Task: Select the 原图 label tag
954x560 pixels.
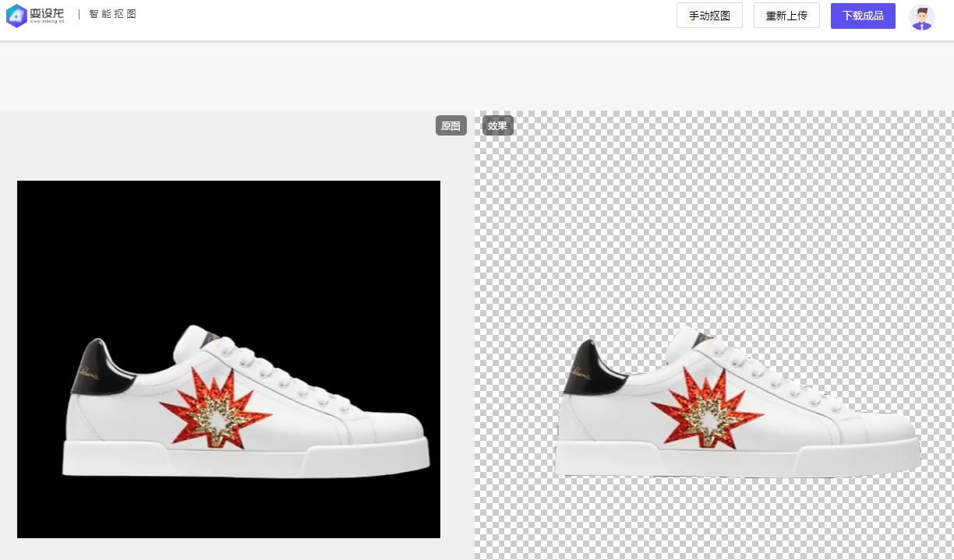Action: [450, 125]
